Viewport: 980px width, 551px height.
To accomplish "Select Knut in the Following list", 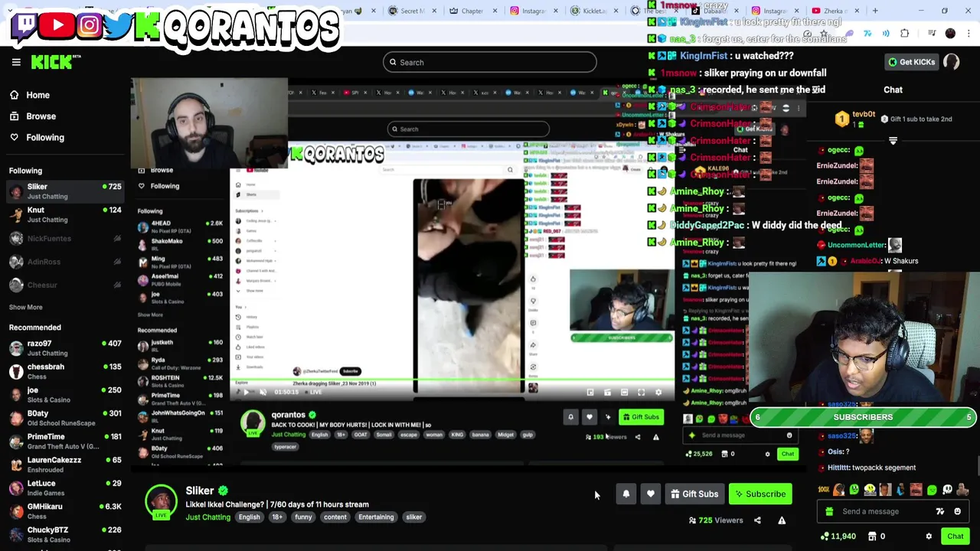I will 64,214.
